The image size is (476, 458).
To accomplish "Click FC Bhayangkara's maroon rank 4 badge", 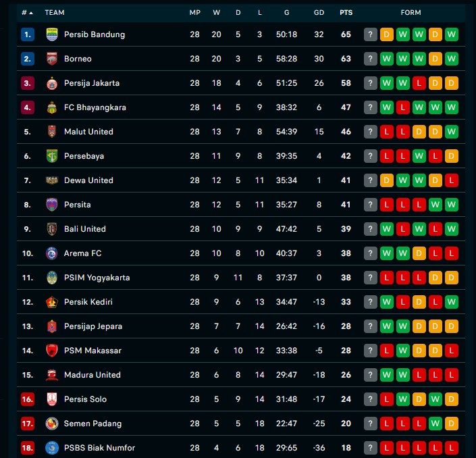I will (x=28, y=107).
